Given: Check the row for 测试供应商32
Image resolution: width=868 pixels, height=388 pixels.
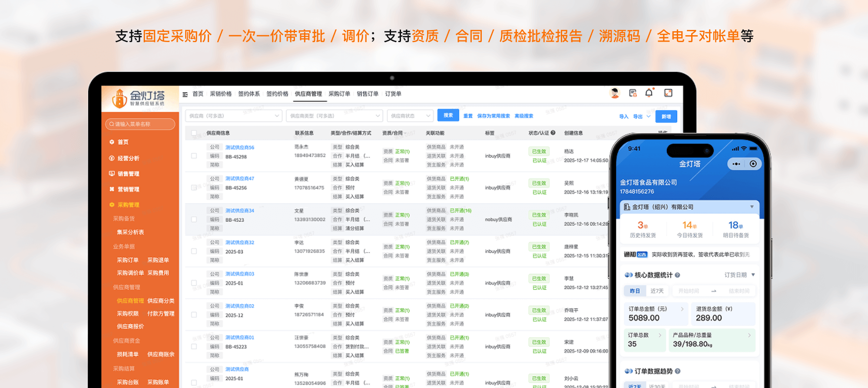Looking at the screenshot, I should [194, 251].
